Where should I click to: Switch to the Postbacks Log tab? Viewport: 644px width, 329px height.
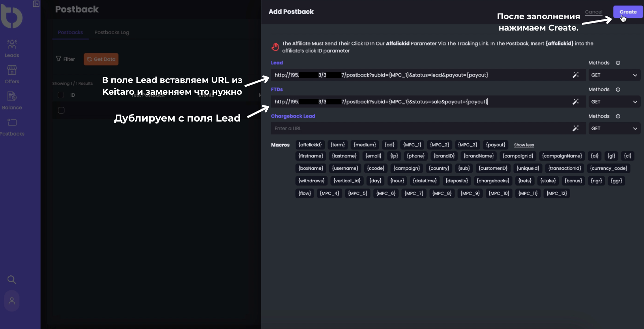[x=112, y=32]
